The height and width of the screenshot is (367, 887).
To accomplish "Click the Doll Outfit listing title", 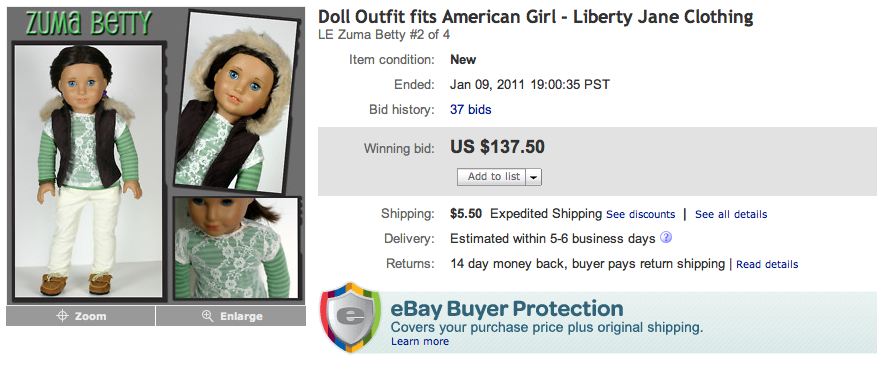I will pyautogui.click(x=535, y=17).
